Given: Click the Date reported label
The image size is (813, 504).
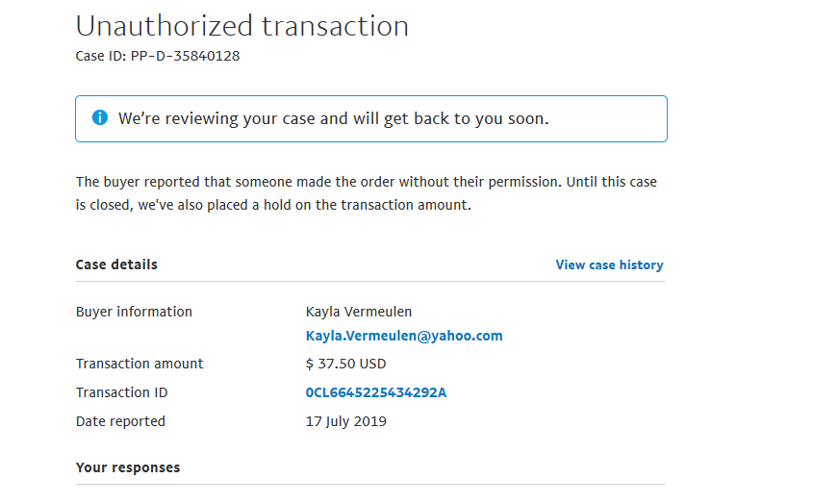Looking at the screenshot, I should [x=120, y=421].
